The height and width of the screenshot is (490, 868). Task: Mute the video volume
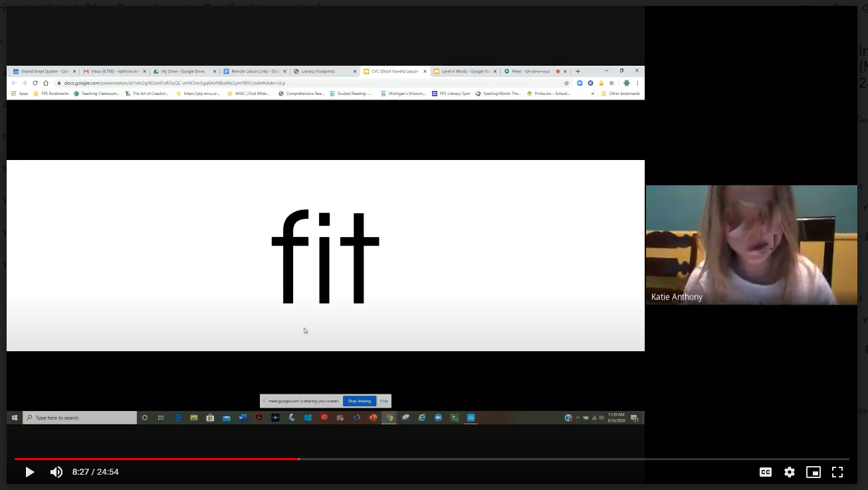[x=56, y=472]
